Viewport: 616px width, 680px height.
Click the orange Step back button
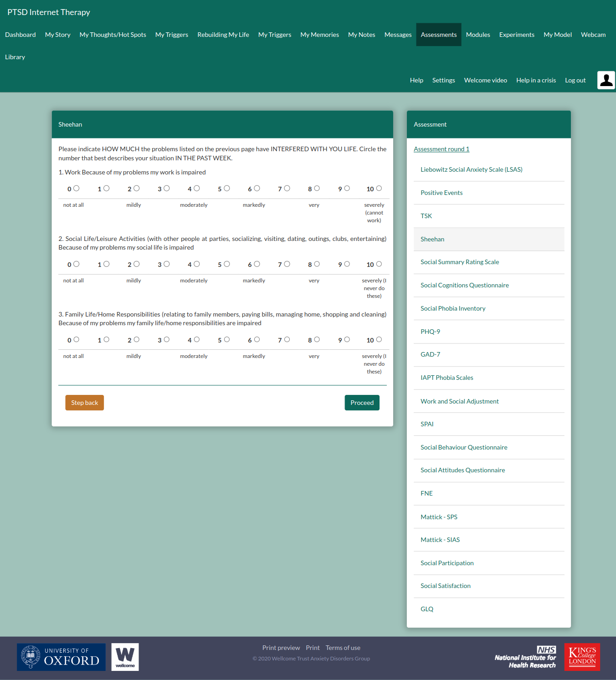(x=84, y=403)
